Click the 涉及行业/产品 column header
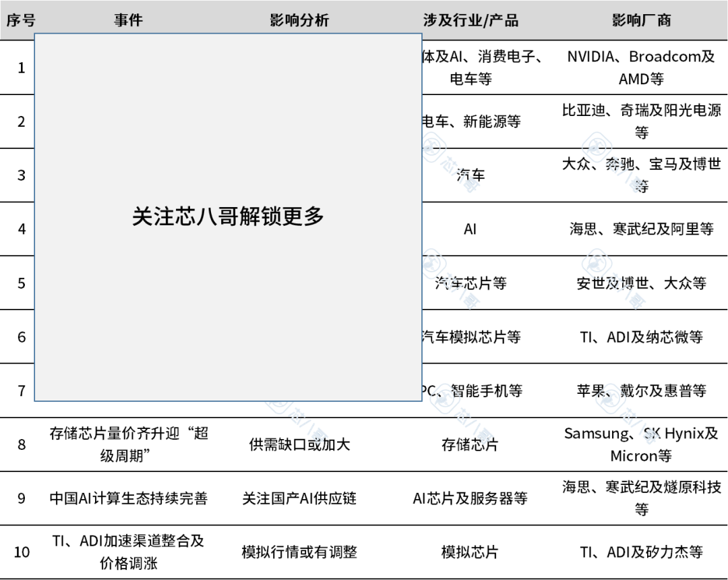Screen dimensions: 728x580 (471, 20)
